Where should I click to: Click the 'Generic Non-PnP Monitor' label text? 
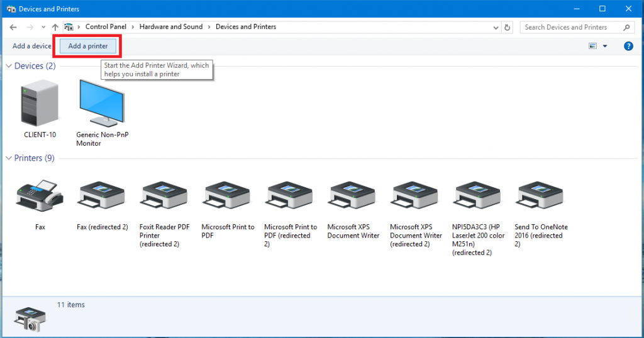[x=103, y=139]
